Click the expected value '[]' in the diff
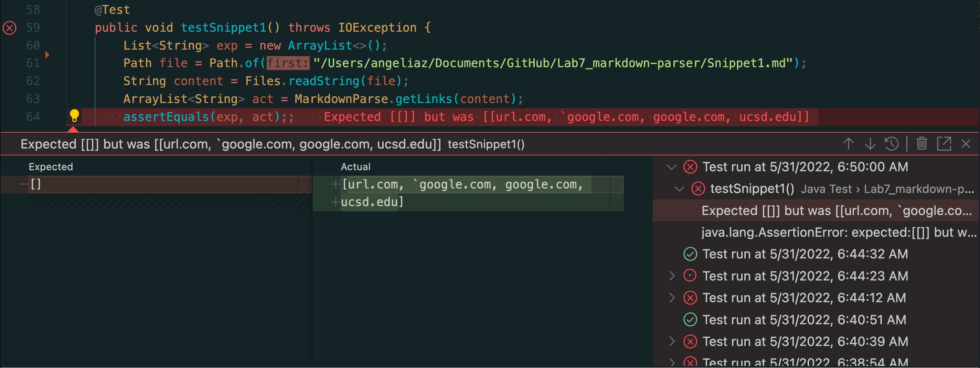 coord(35,184)
